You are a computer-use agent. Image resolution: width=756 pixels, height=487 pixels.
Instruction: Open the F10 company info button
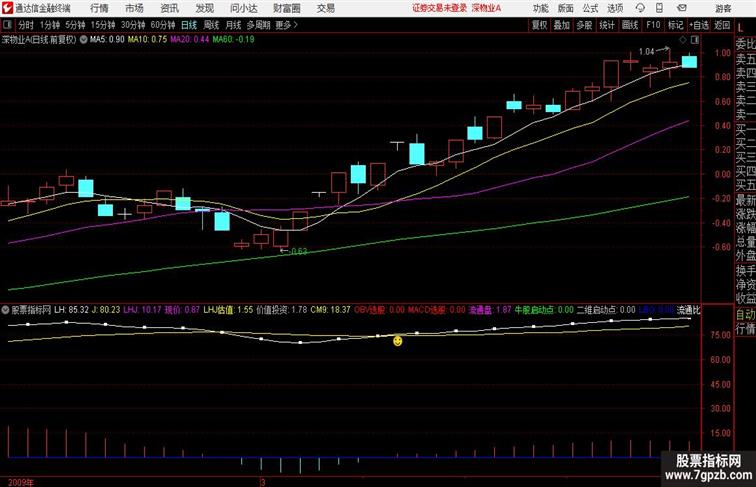653,25
